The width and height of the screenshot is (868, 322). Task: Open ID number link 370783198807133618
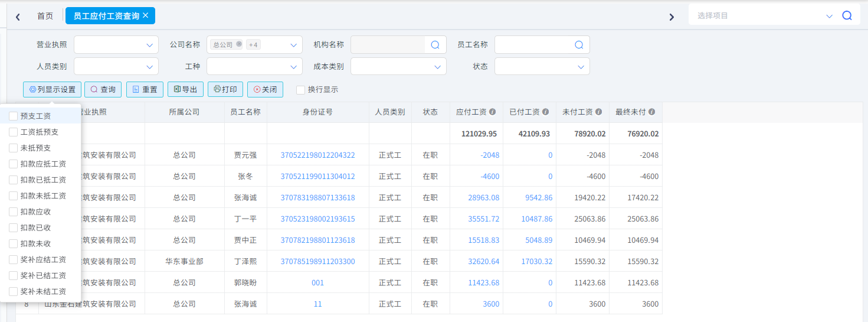point(317,198)
